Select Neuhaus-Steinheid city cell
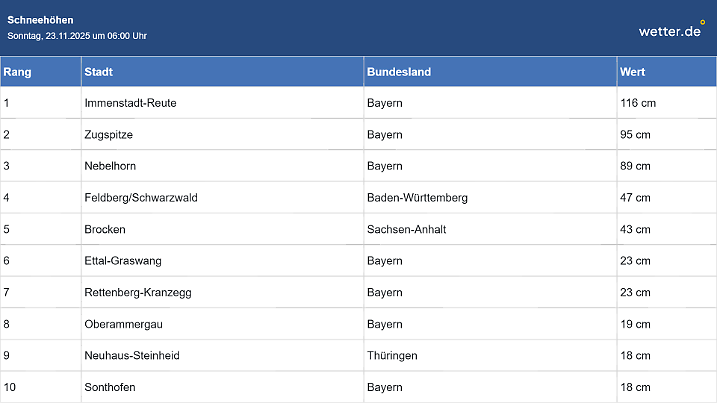The image size is (717, 403). click(132, 355)
